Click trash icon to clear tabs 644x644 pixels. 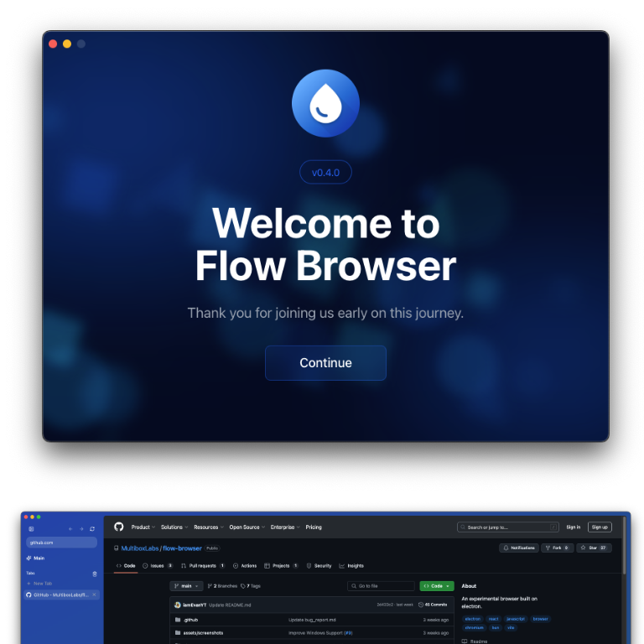(95, 574)
